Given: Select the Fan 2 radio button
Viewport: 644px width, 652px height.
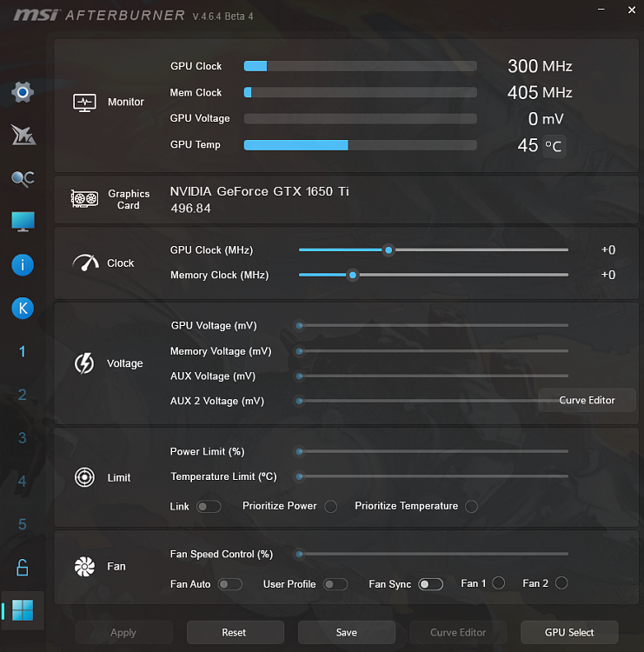Looking at the screenshot, I should (x=561, y=583).
